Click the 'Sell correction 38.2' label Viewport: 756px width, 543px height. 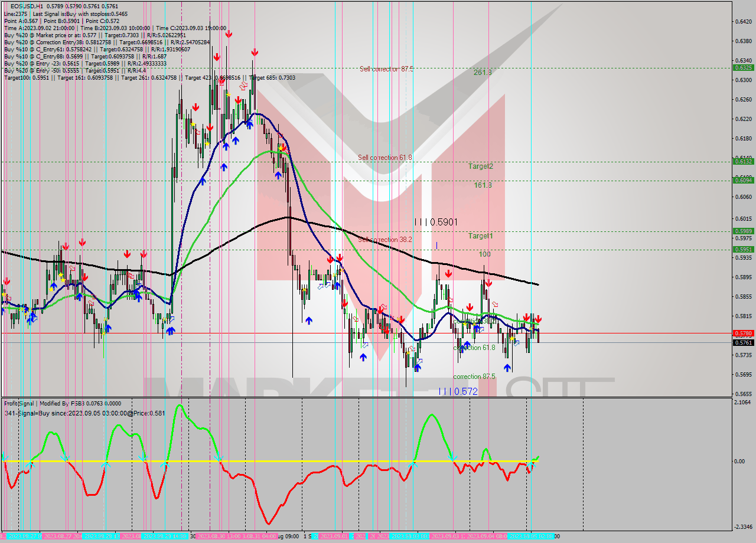[385, 240]
